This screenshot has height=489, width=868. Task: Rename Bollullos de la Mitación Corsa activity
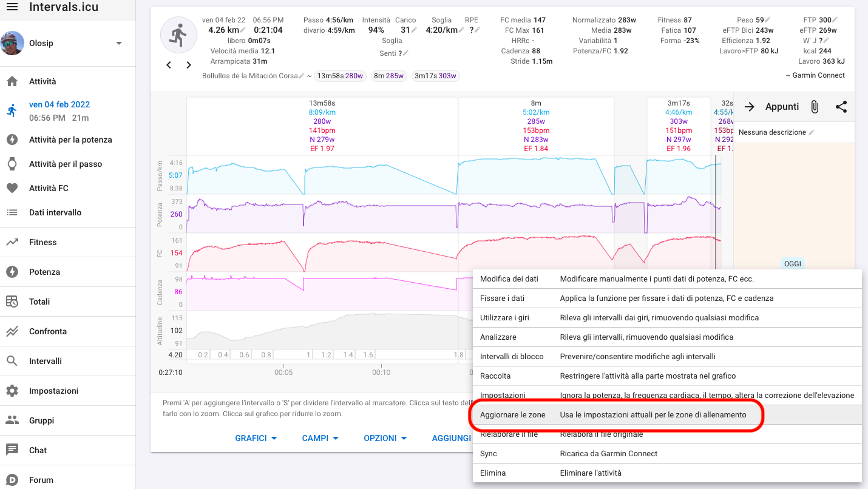pyautogui.click(x=302, y=76)
